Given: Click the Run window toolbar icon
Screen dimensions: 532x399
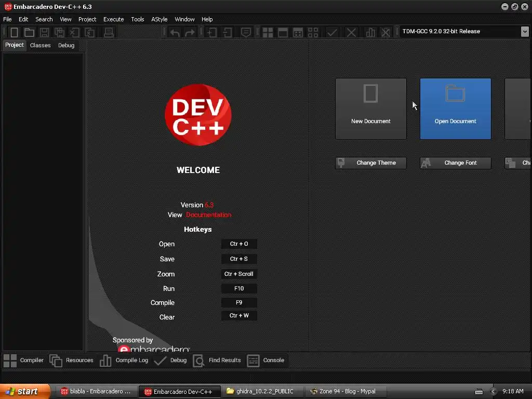Looking at the screenshot, I should click(x=283, y=33).
